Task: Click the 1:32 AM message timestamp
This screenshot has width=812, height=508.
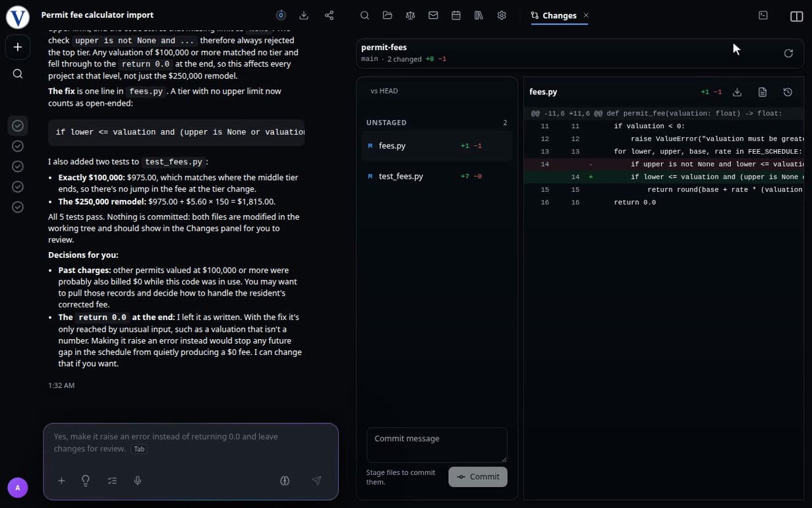Action: click(x=61, y=385)
